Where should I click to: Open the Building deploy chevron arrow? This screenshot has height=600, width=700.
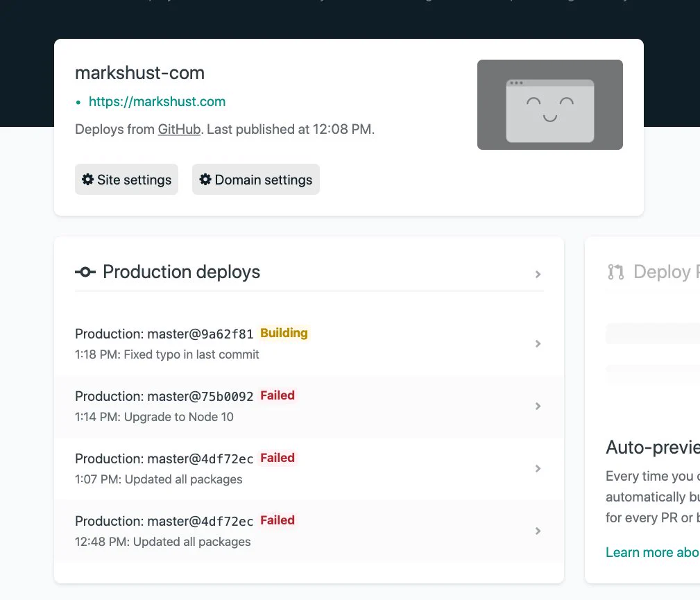(x=538, y=344)
